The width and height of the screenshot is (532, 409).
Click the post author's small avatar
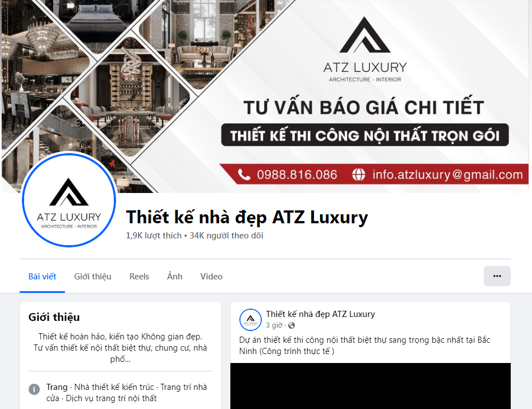[251, 319]
